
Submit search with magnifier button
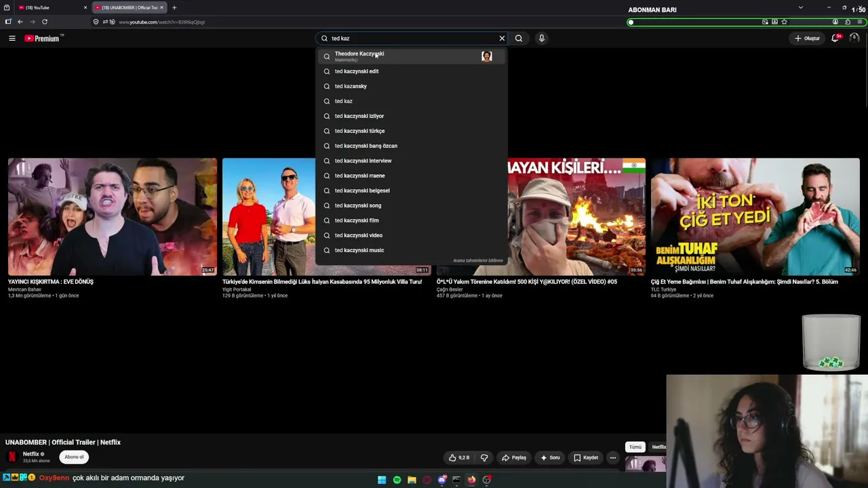pyautogui.click(x=519, y=39)
